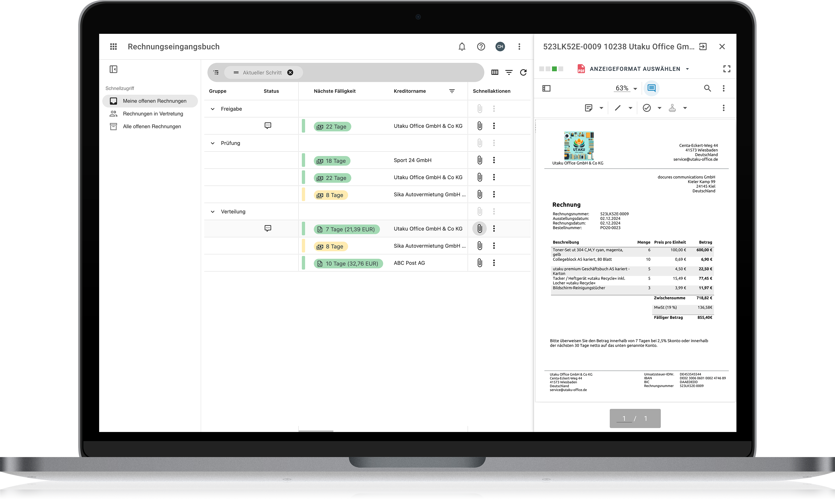
Task: Click the three-dot menu on Utaku Office row in Prüfung
Action: 494,177
